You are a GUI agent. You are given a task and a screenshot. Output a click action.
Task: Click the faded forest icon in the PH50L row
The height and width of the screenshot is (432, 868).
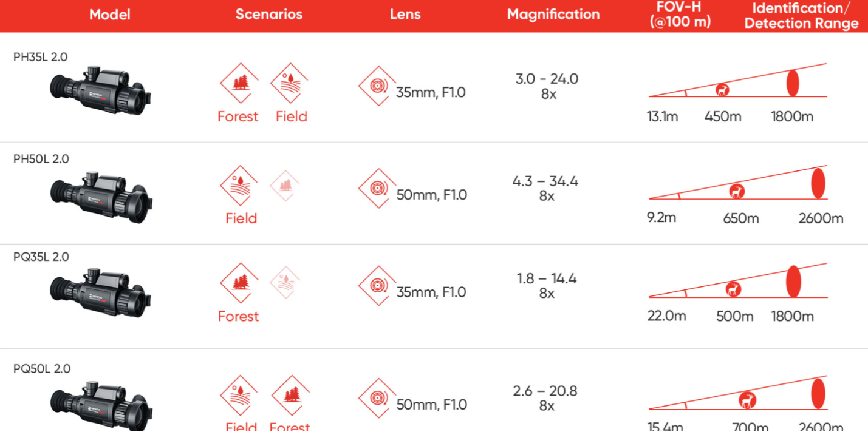tap(284, 186)
